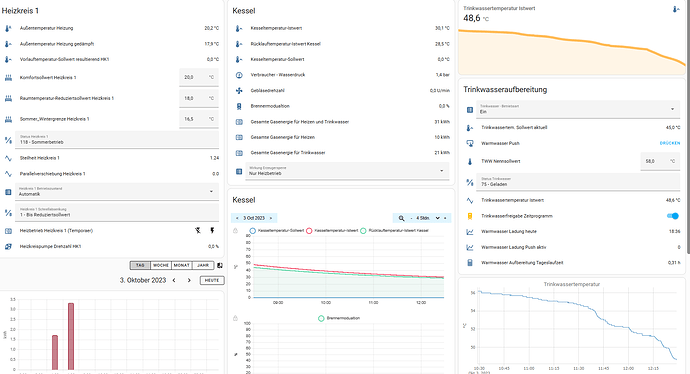
Task: Click chart icon beside Warmwasser Ladung Push aktiv
Action: (470, 247)
